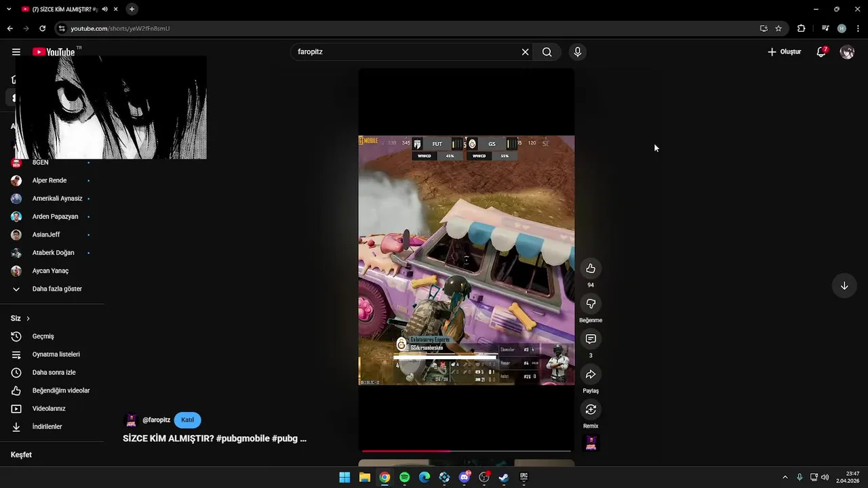Expand the Short title SİZCE KİM ALMIŞTIR

(x=214, y=439)
